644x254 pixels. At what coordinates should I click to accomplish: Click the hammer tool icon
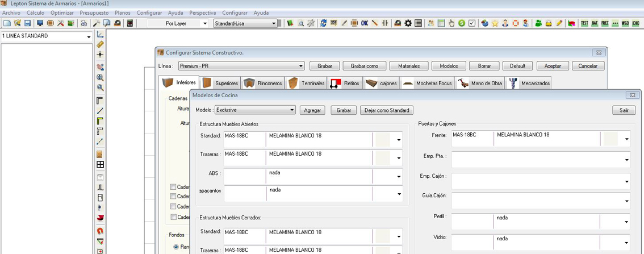click(97, 23)
